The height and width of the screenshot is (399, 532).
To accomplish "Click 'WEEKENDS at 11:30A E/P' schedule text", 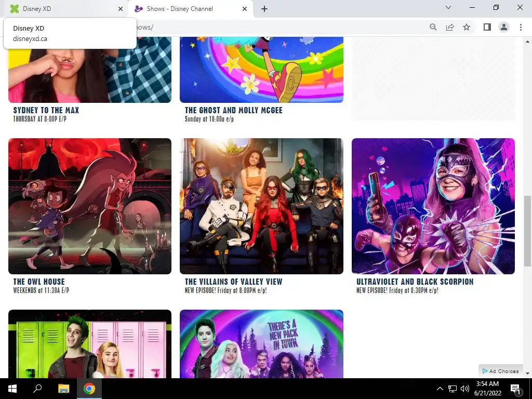I will tap(41, 290).
